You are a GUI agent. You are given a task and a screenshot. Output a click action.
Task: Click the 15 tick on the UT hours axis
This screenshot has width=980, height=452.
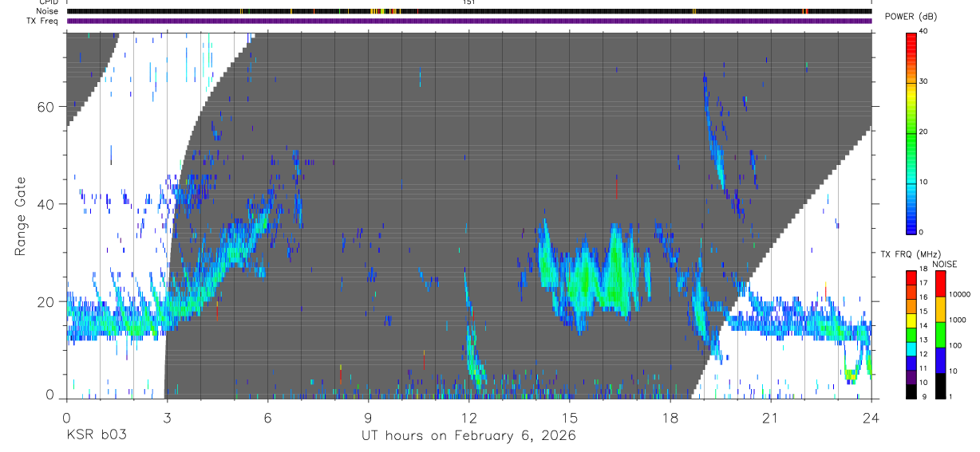(569, 417)
